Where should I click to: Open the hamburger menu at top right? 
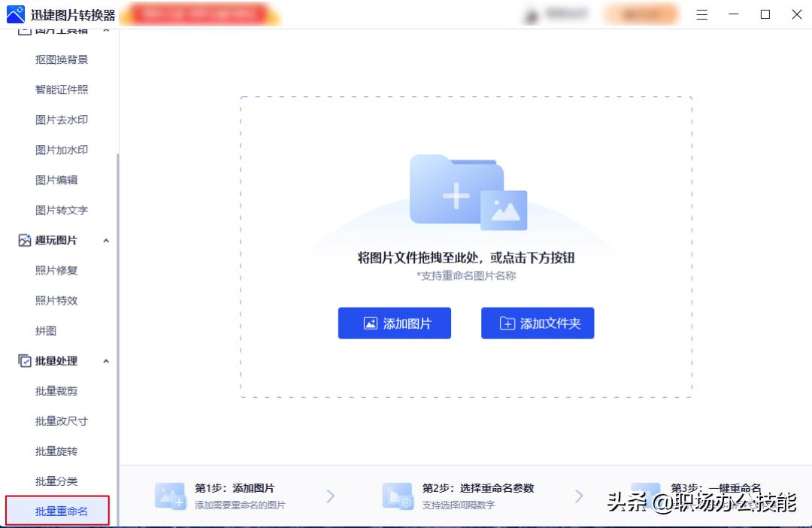(x=701, y=14)
